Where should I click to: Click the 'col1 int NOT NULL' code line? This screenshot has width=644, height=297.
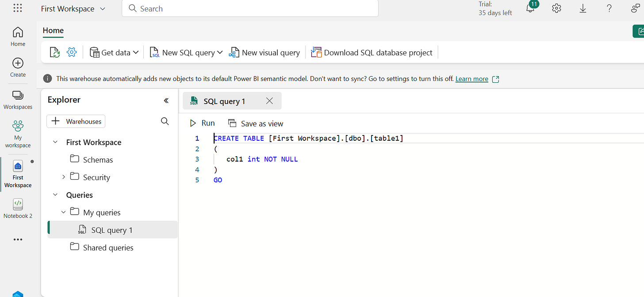[262, 159]
